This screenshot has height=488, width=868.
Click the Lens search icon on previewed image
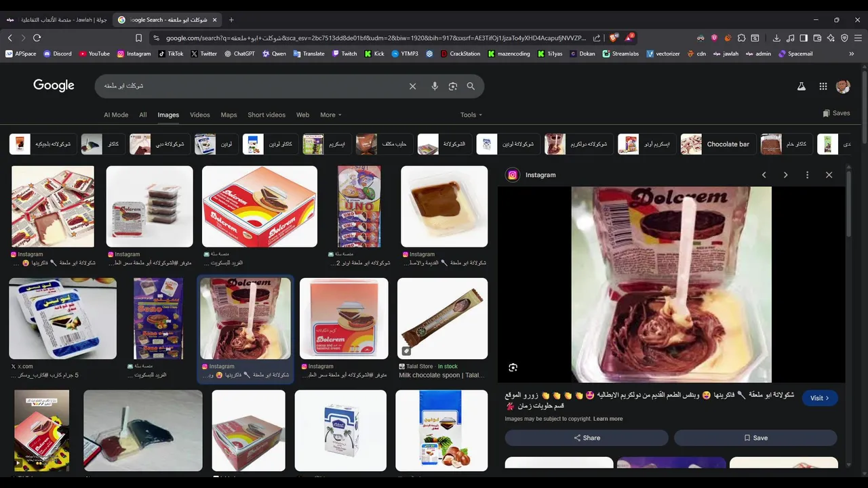pos(513,367)
